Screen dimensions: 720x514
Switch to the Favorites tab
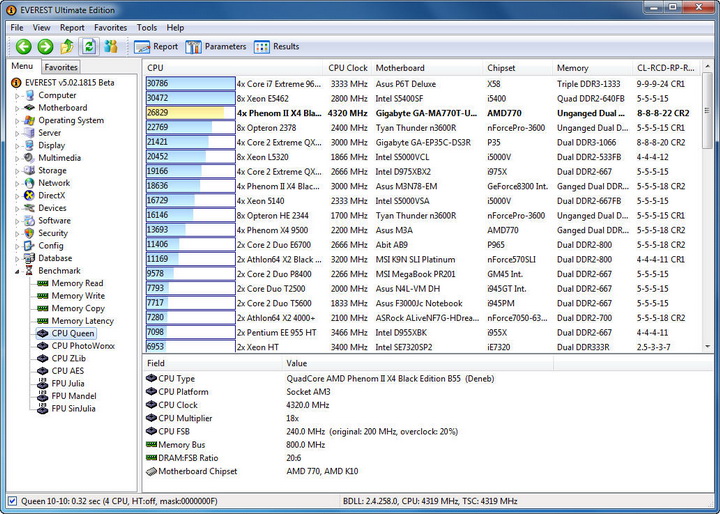click(x=61, y=67)
